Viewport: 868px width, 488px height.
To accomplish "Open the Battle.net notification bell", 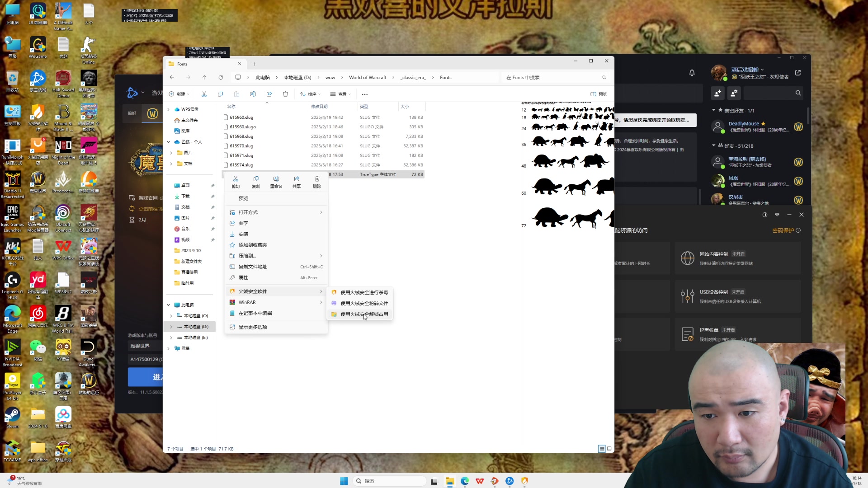I will pos(692,72).
